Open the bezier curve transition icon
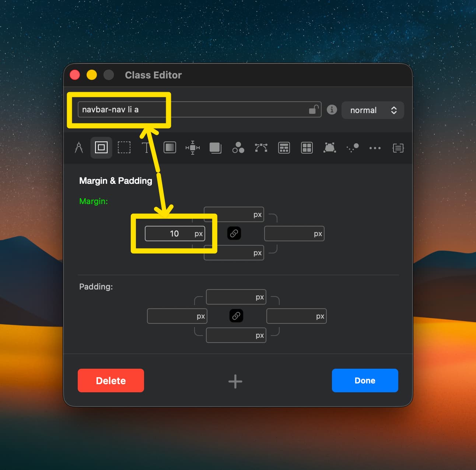476x470 pixels. 261,148
